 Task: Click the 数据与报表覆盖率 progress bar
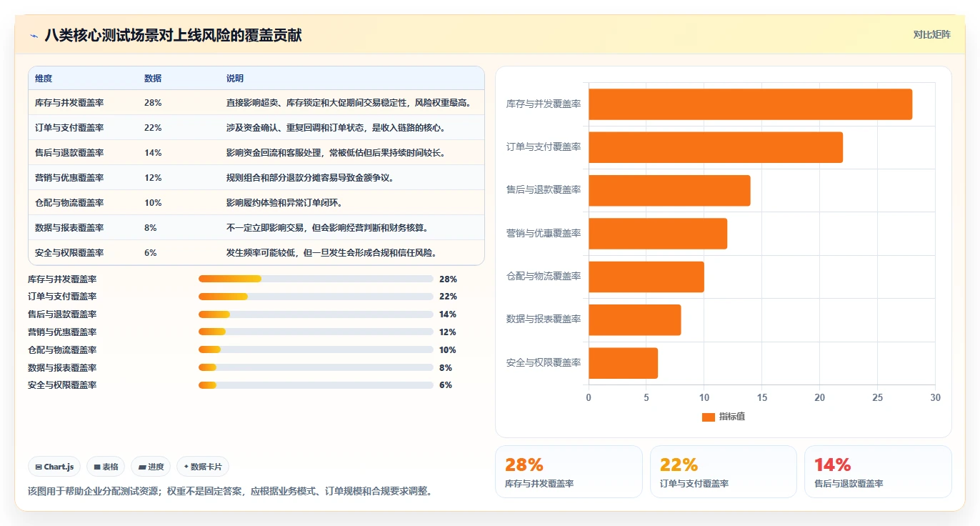pyautogui.click(x=316, y=367)
